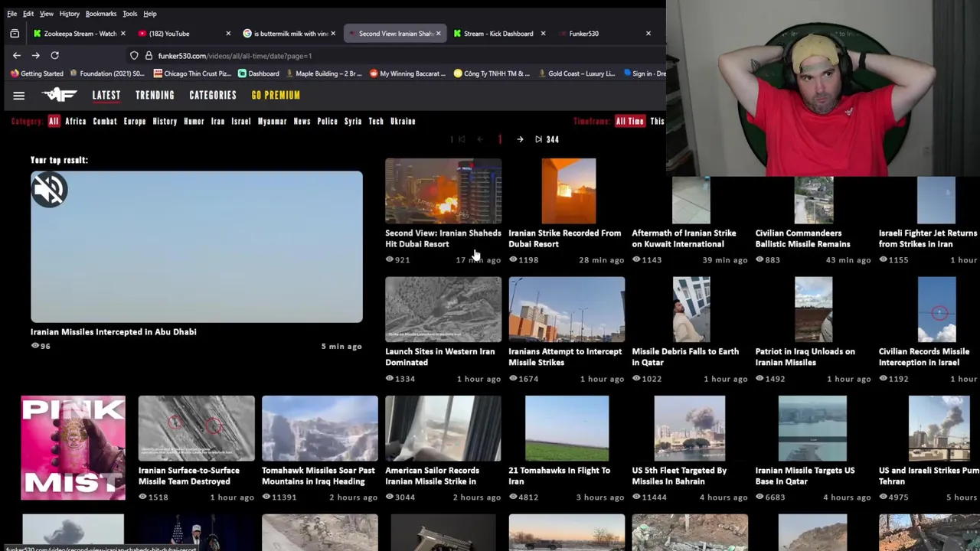
Task: Filter videos by Africa category
Action: (76, 121)
